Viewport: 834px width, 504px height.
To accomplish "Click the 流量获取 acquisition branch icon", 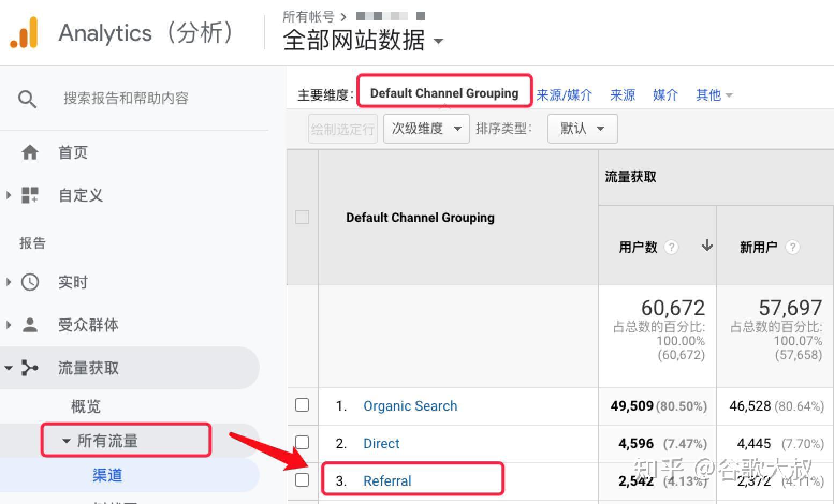I will (x=30, y=368).
